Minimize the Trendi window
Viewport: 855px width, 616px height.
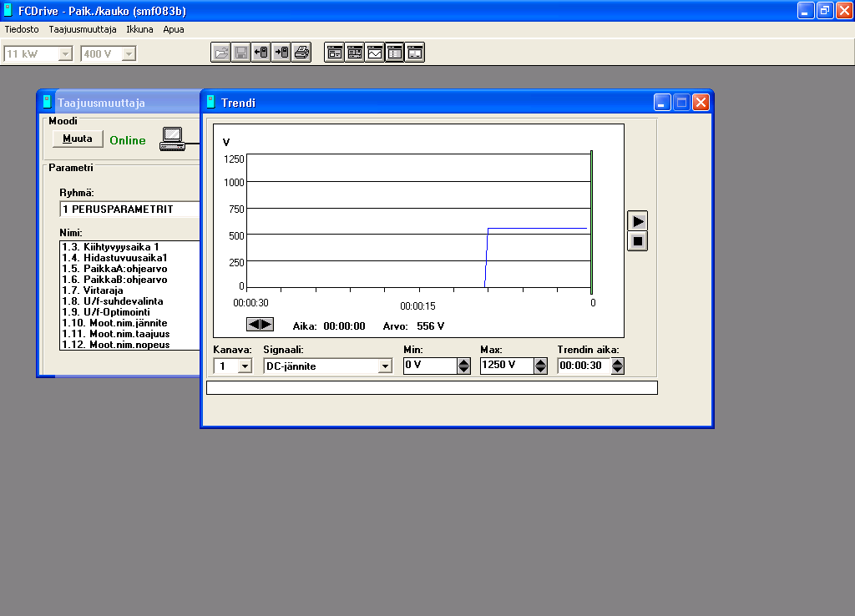point(662,102)
